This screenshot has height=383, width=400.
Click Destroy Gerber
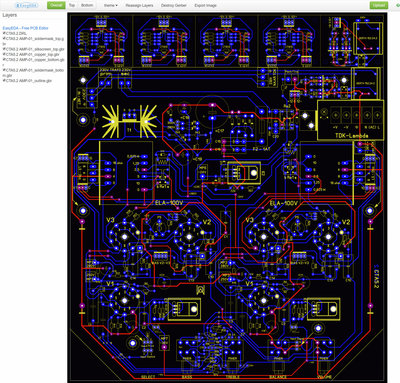[x=173, y=6]
